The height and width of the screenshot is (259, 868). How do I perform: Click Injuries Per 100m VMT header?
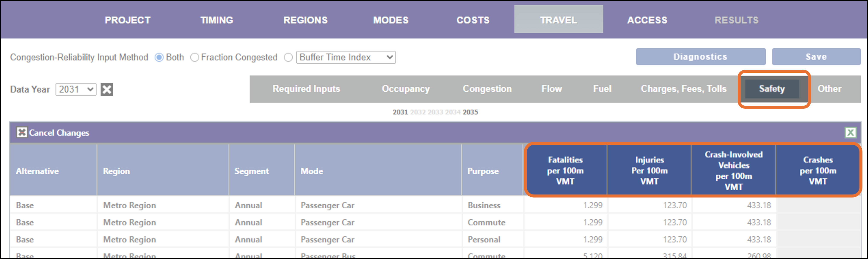[x=649, y=170]
